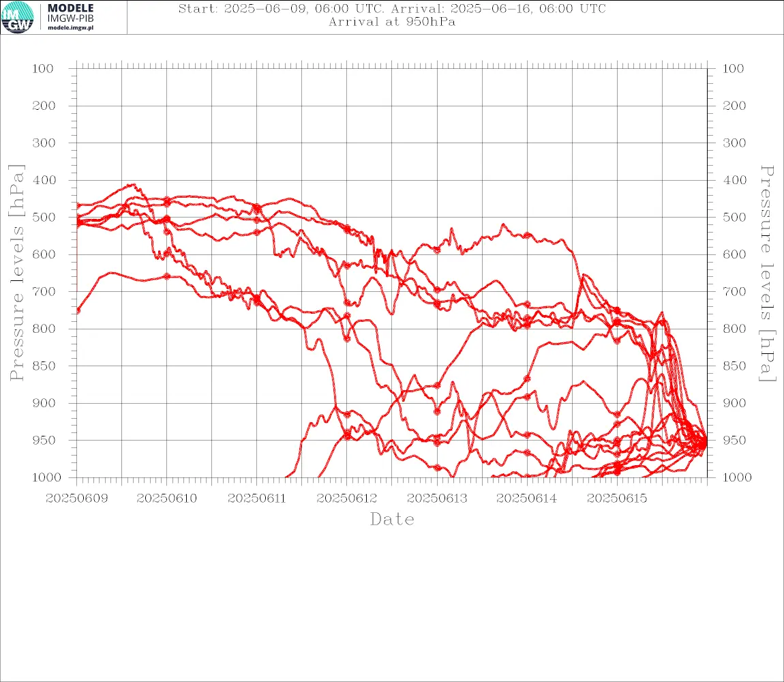Click the left axis 850 label

point(44,366)
